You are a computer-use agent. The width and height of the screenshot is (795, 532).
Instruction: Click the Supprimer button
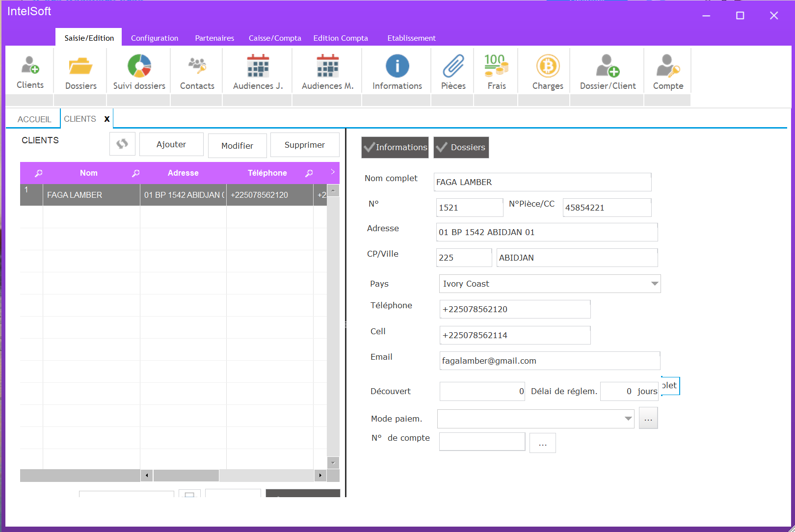[305, 145]
